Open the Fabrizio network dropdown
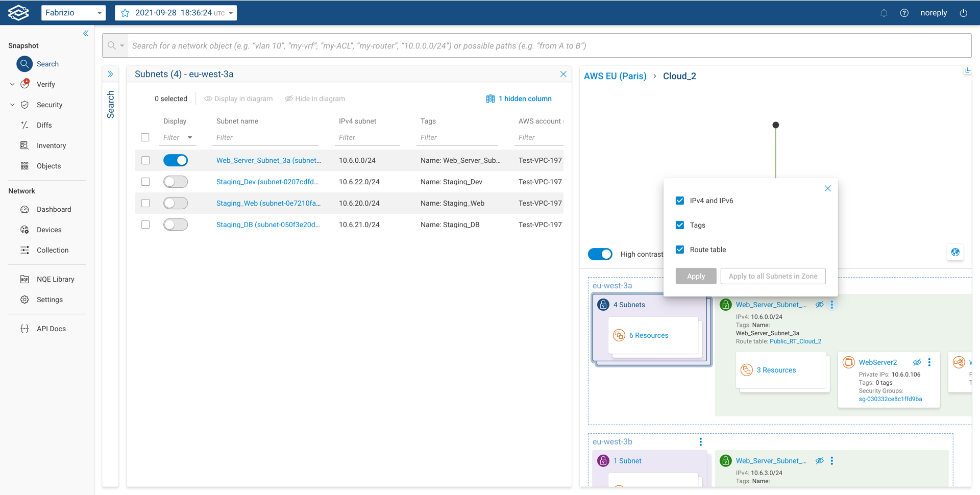This screenshot has width=980, height=495. point(73,13)
